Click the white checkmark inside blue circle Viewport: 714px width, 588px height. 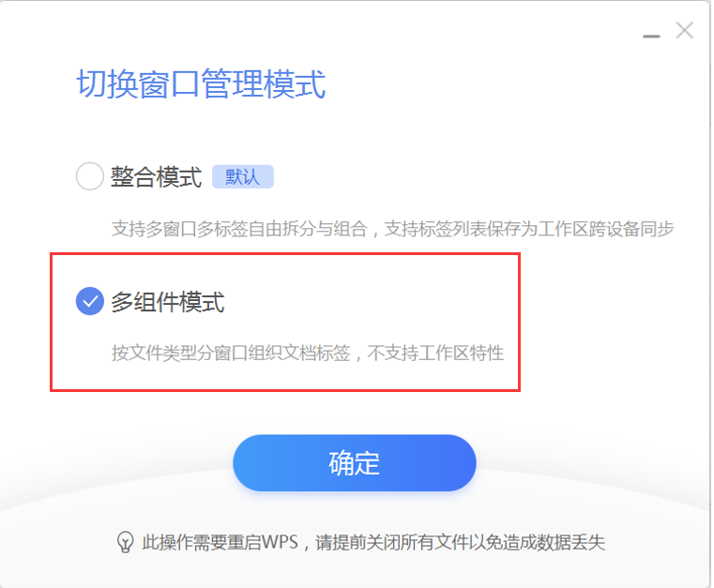click(90, 301)
